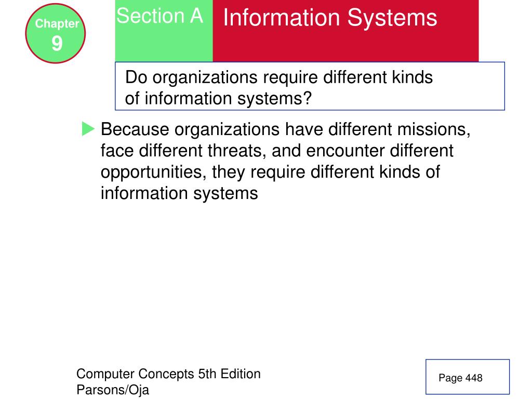
Task: Click the 'opportunities, they require' text line
Action: (x=270, y=172)
